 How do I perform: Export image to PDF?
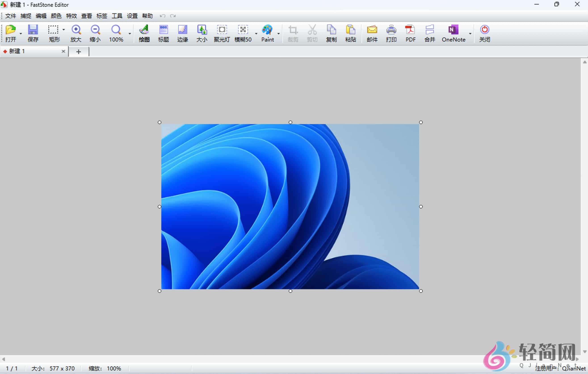coord(410,30)
